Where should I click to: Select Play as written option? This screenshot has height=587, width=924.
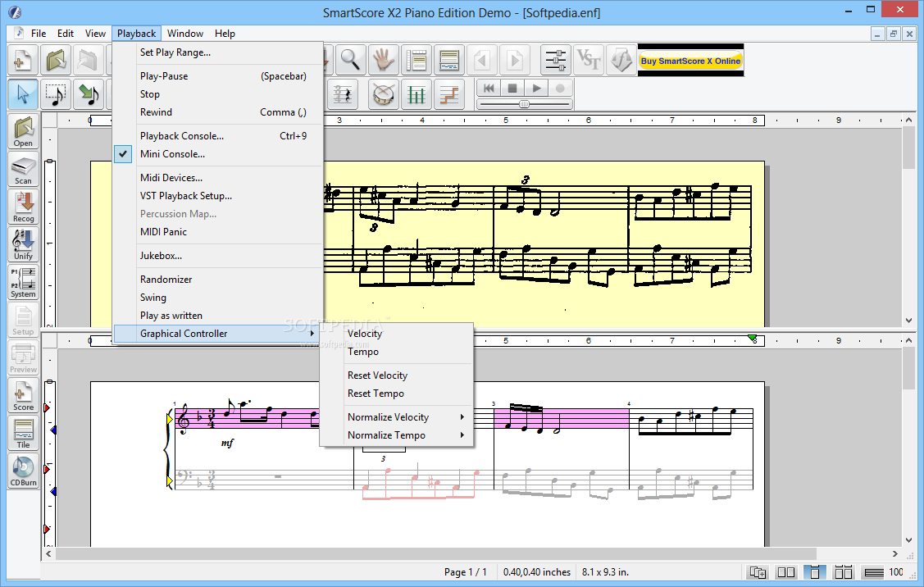(218, 316)
